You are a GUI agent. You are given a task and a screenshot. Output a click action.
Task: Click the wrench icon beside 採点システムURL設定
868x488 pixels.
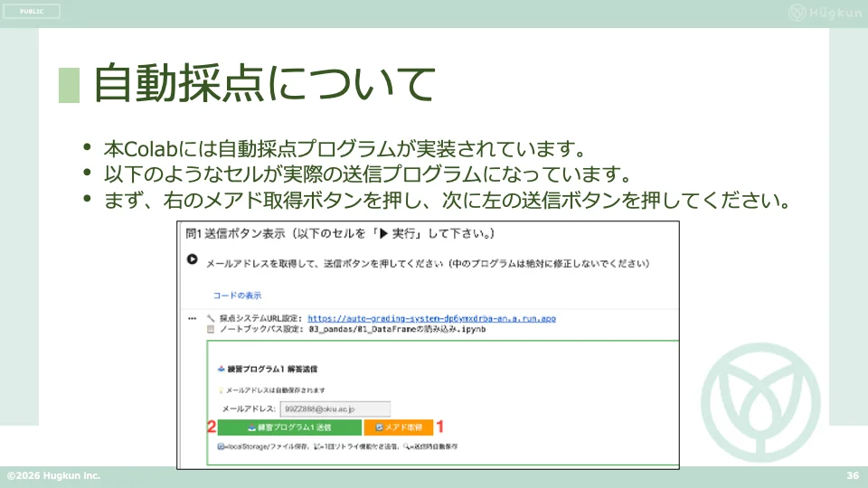click(211, 318)
